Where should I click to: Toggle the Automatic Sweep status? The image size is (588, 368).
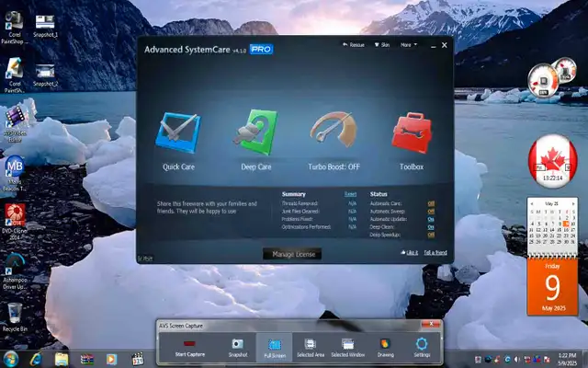click(431, 212)
